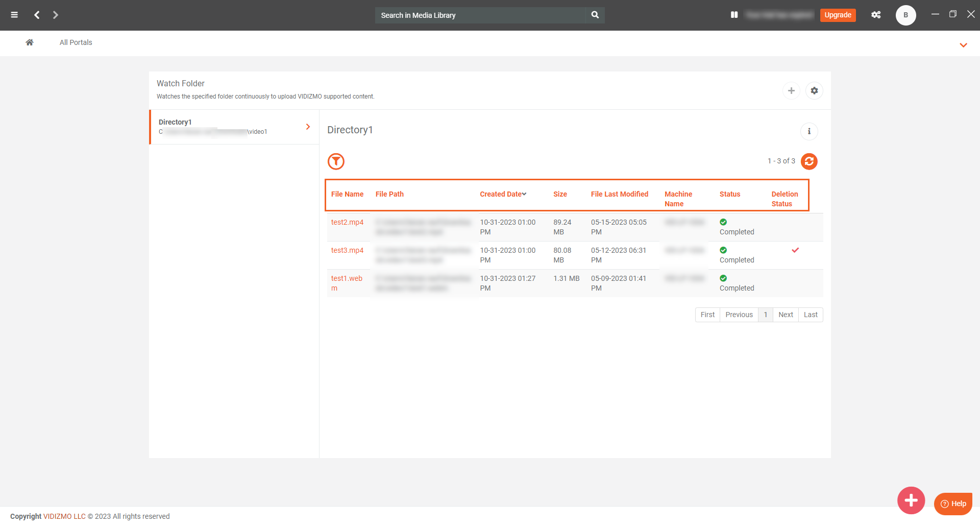The height and width of the screenshot is (527, 980).
Task: Add a new watch folder with the plus icon
Action: click(791, 90)
